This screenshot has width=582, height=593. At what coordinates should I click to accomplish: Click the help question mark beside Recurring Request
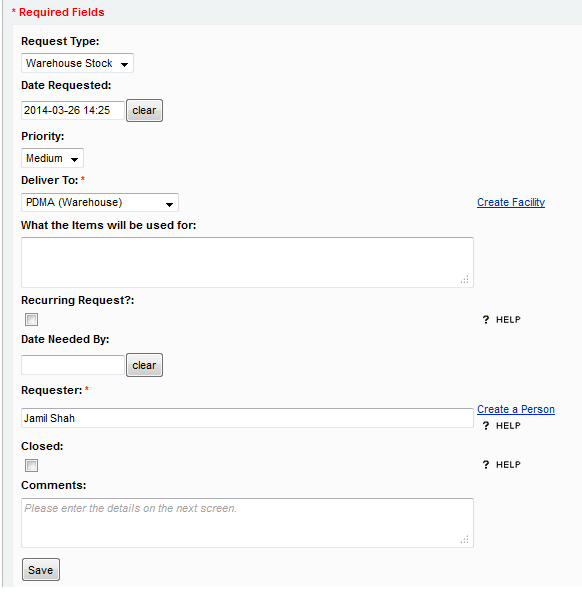pyautogui.click(x=486, y=320)
